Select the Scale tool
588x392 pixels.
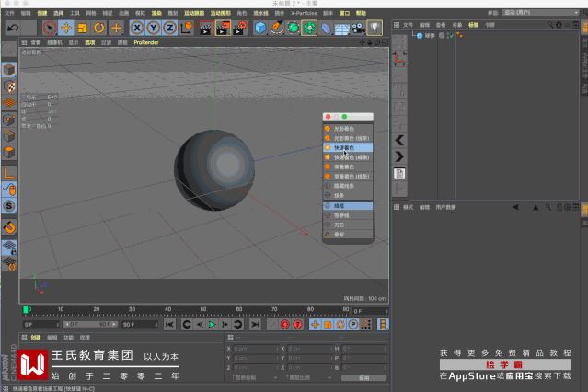point(83,28)
